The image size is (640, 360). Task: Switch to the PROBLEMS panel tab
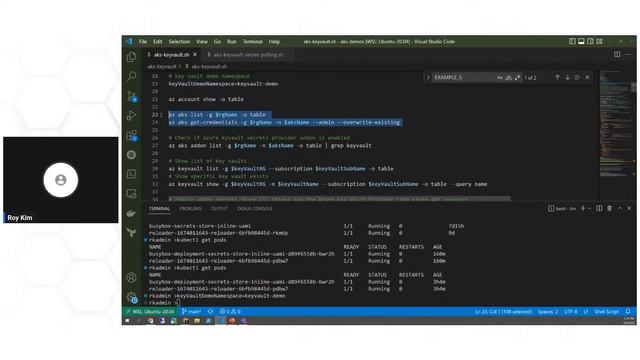(x=190, y=209)
